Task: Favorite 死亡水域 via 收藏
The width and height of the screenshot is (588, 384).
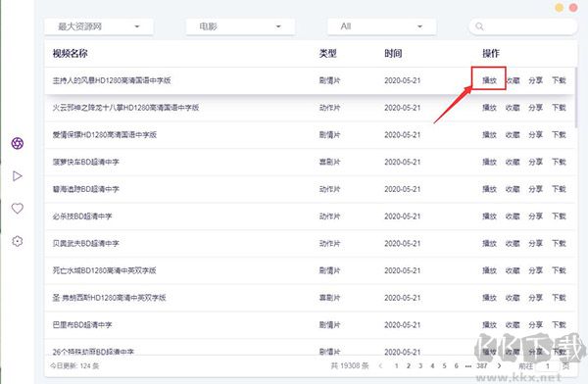Action: click(x=513, y=270)
